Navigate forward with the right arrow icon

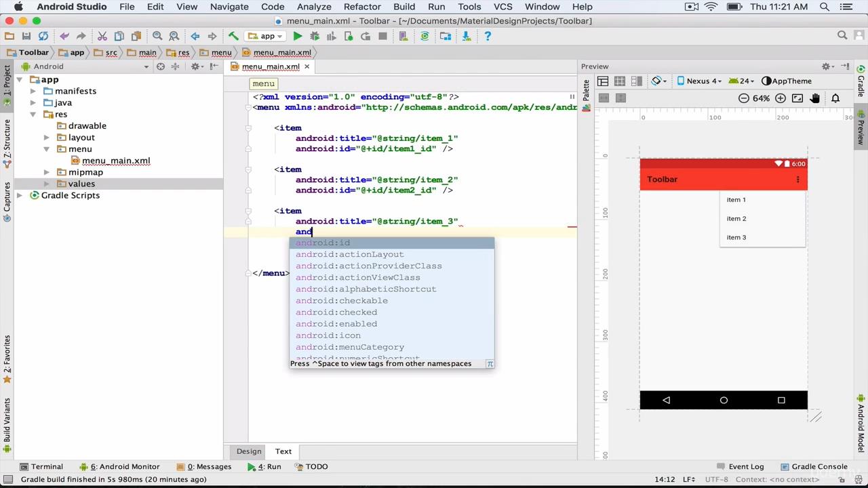(212, 36)
